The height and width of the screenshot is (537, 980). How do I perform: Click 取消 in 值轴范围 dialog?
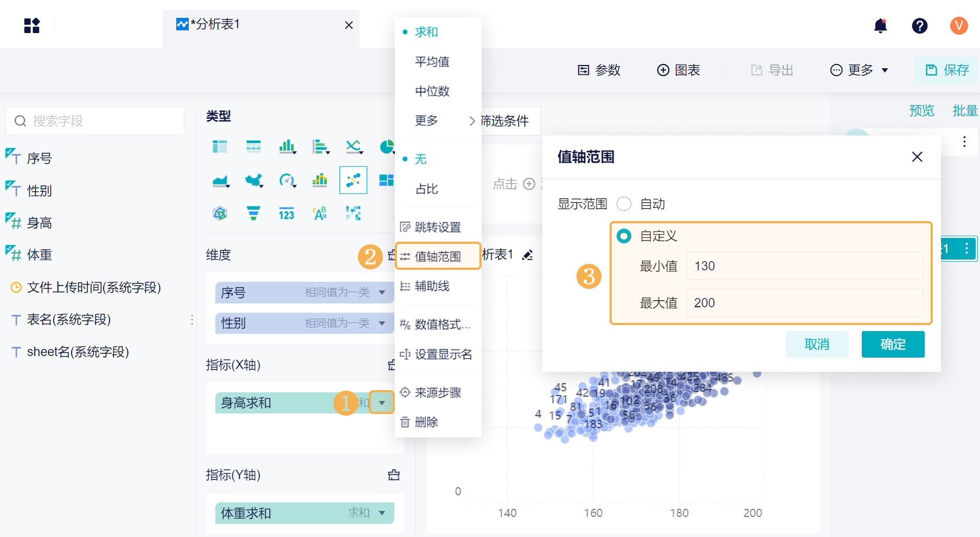pyautogui.click(x=817, y=344)
